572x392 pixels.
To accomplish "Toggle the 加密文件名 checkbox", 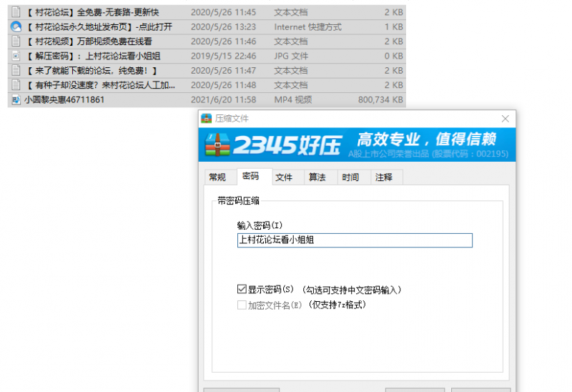I will point(242,305).
